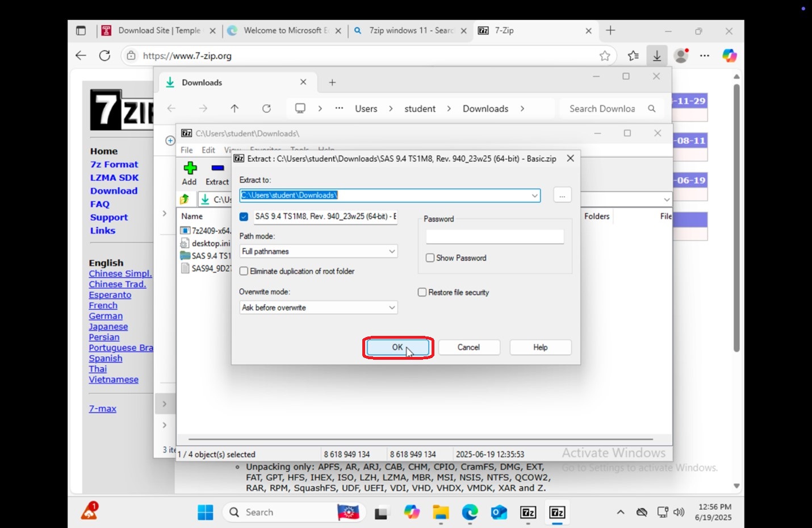812x528 pixels.
Task: Refresh the Downloads Explorer window
Action: point(266,109)
